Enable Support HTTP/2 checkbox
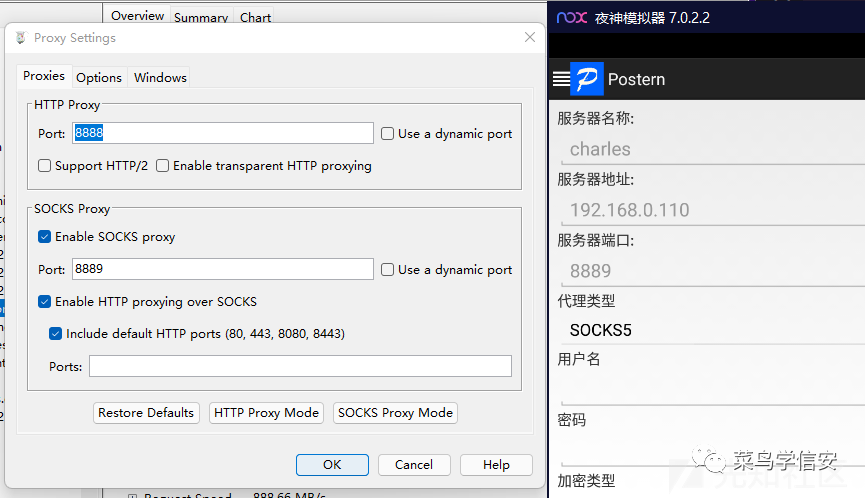This screenshot has height=498, width=865. tap(44, 165)
